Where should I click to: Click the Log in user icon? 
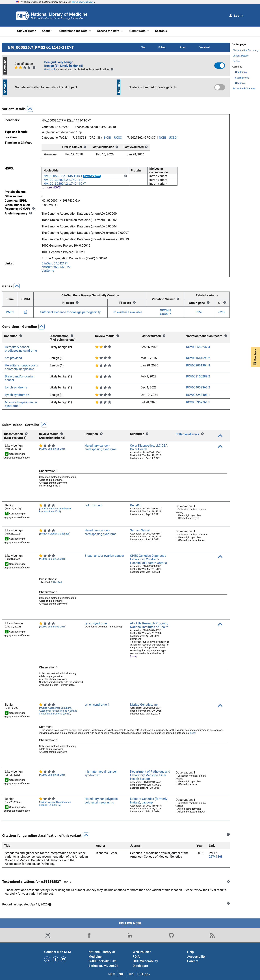click(x=231, y=16)
